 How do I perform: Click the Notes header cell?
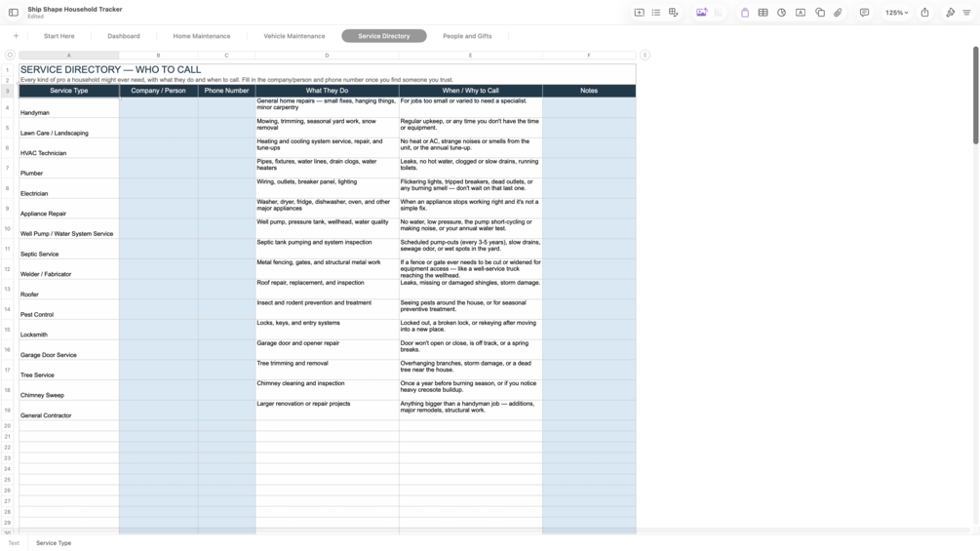(x=589, y=92)
